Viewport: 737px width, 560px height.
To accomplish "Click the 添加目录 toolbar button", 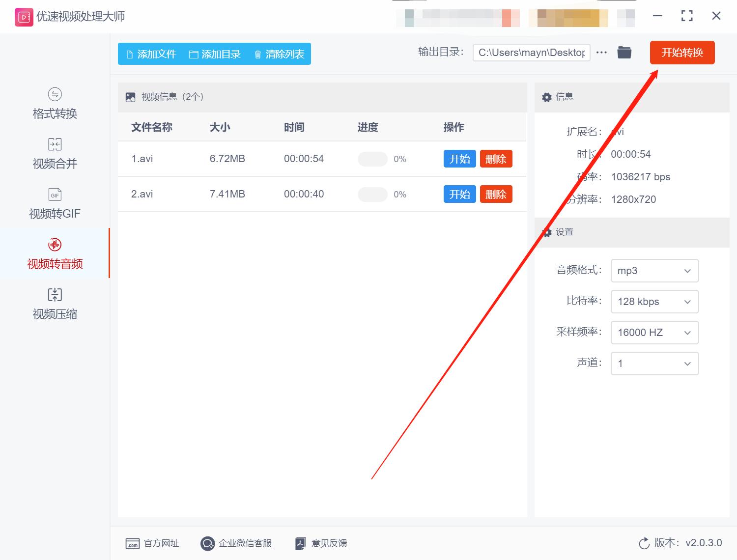I will coord(215,54).
